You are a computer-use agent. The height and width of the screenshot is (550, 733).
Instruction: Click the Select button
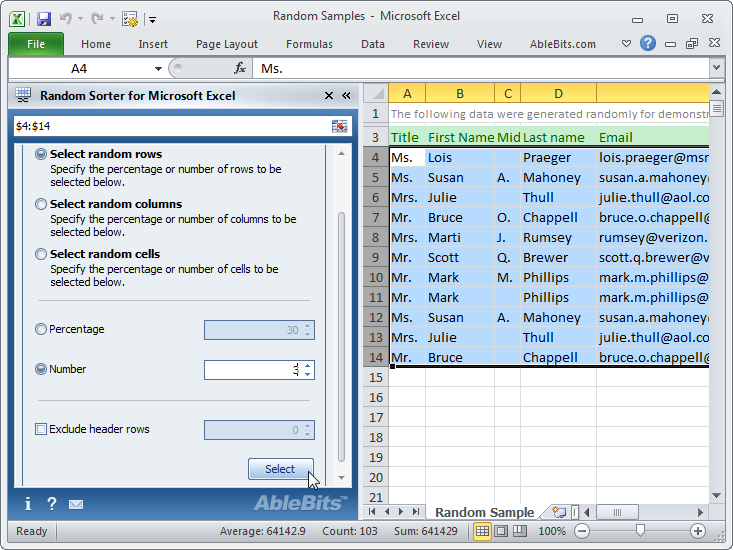[280, 469]
